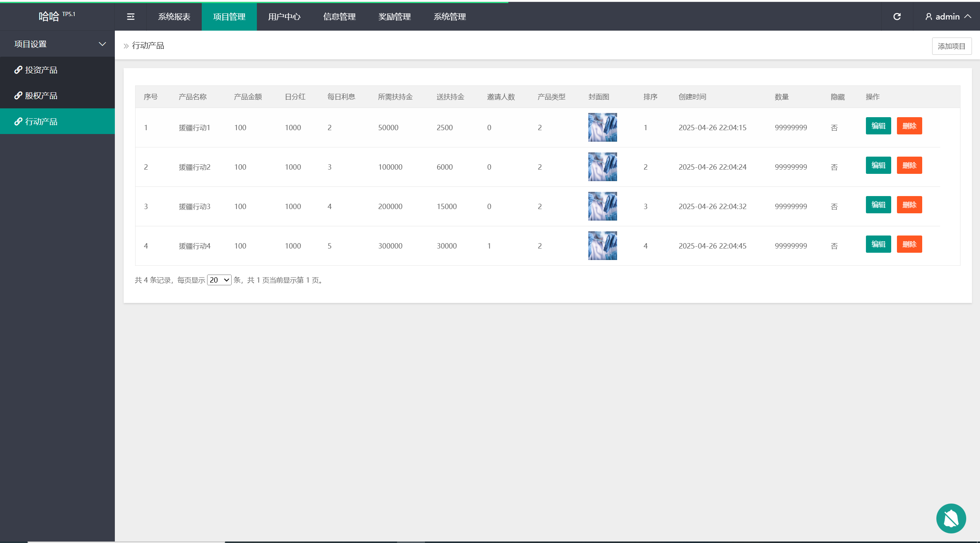
Task: Open 投资产品 link icon in sidebar
Action: [x=18, y=70]
